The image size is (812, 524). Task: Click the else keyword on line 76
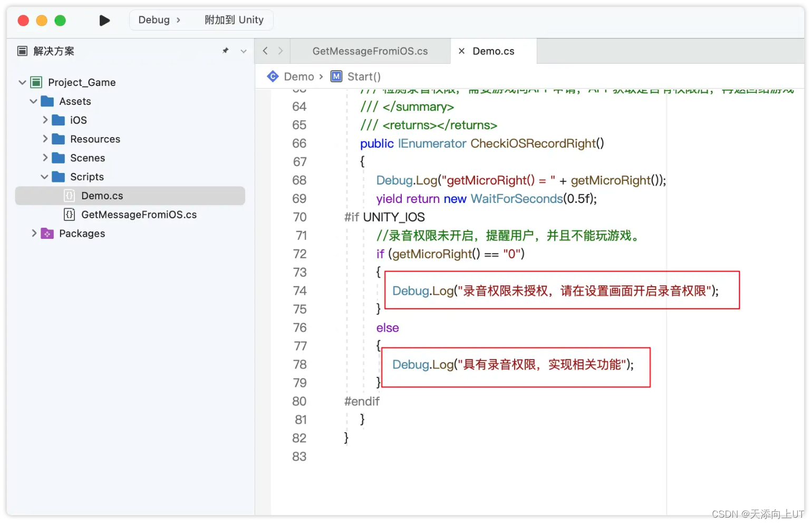(388, 328)
